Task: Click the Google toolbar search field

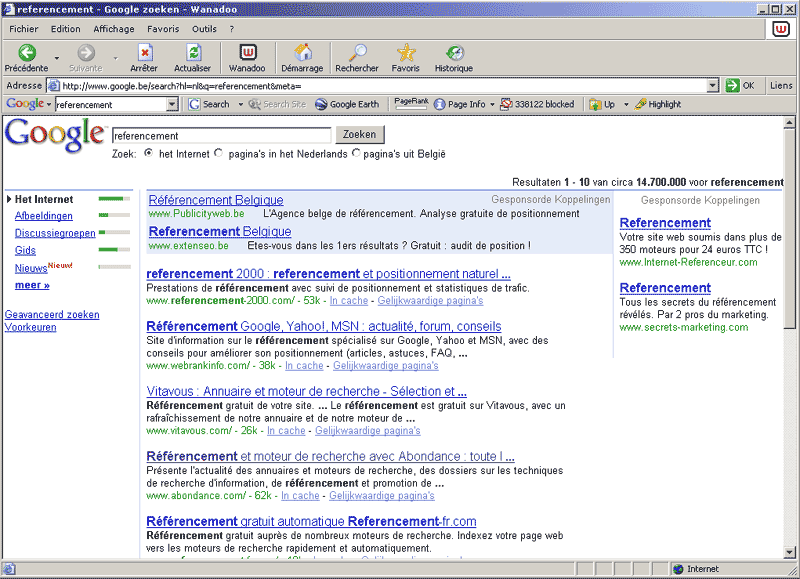Action: [x=111, y=105]
